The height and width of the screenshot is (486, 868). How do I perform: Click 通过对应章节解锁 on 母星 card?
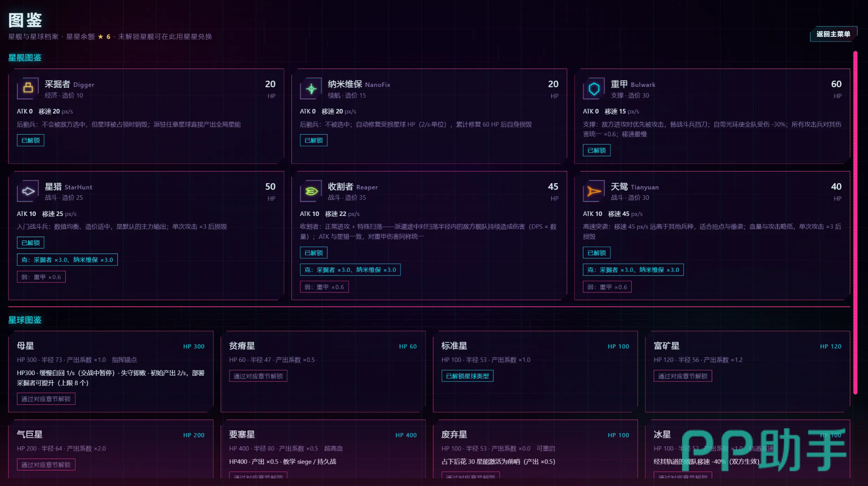tap(46, 399)
